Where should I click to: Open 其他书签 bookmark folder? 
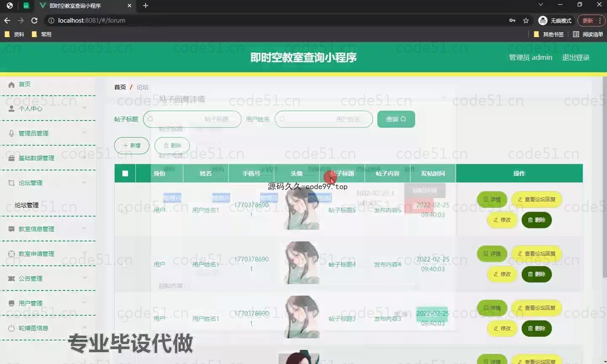548,34
